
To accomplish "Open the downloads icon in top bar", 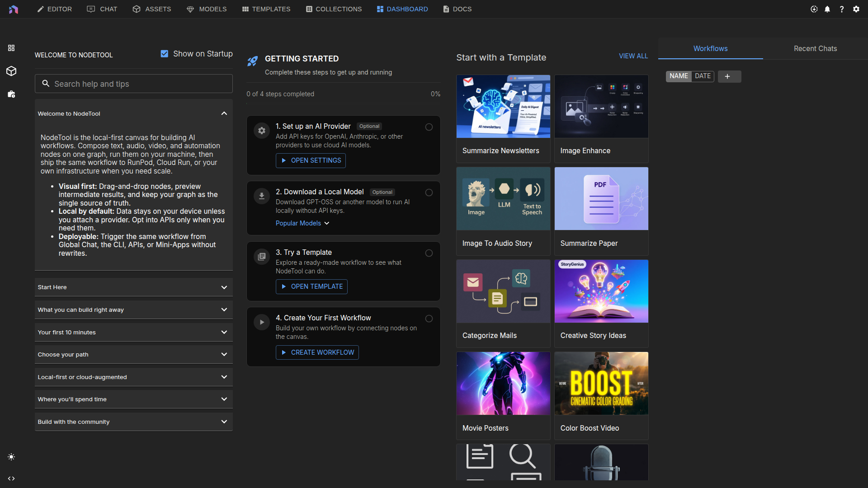I will 814,9.
